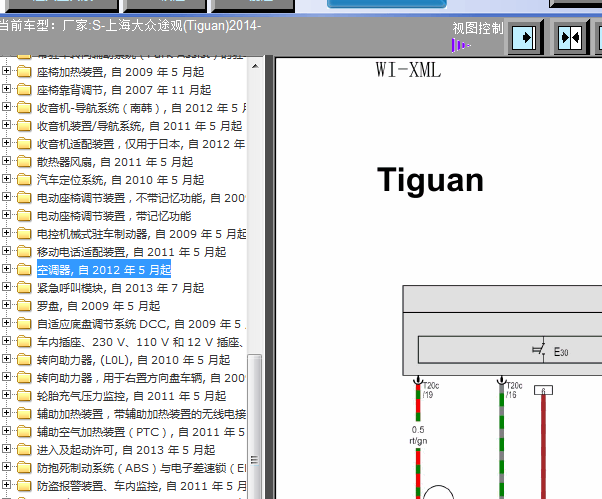This screenshot has width=602, height=499.
Task: Click folder icon of 座椅靠背调节 row
Action: coord(24,89)
